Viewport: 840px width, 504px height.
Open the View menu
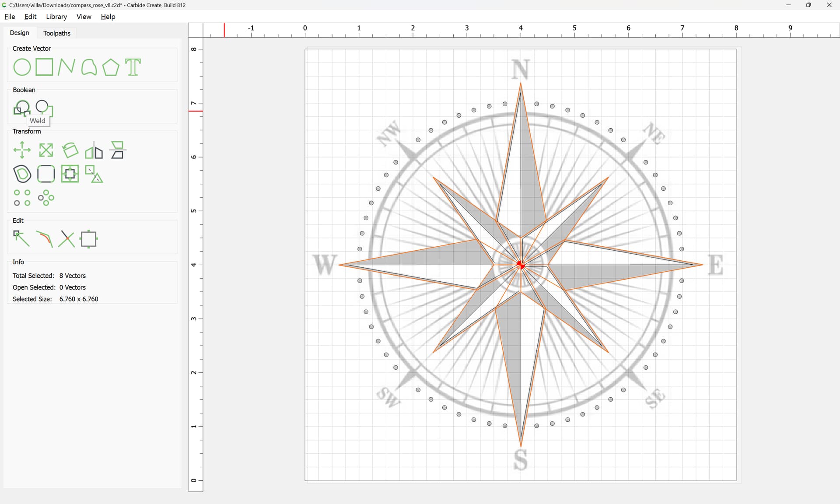pos(84,17)
